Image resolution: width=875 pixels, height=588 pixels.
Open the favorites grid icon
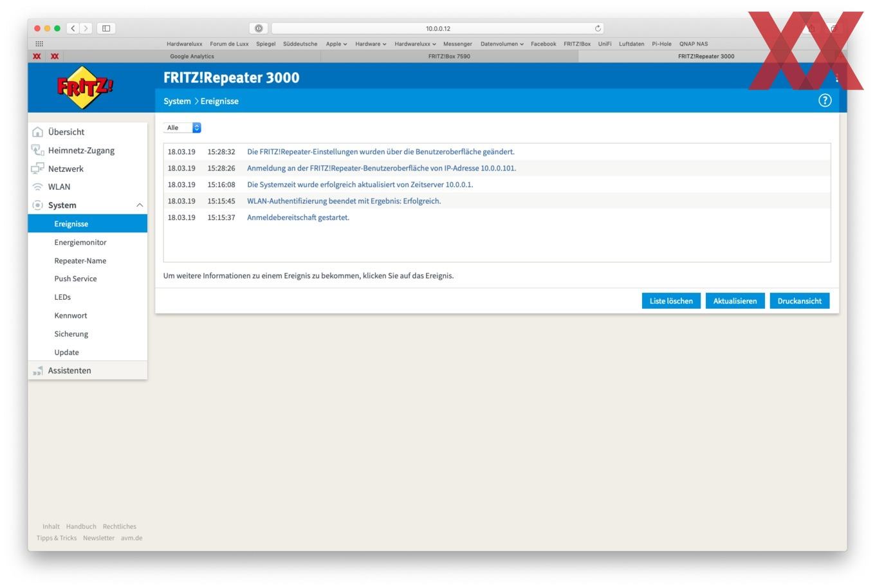click(39, 44)
